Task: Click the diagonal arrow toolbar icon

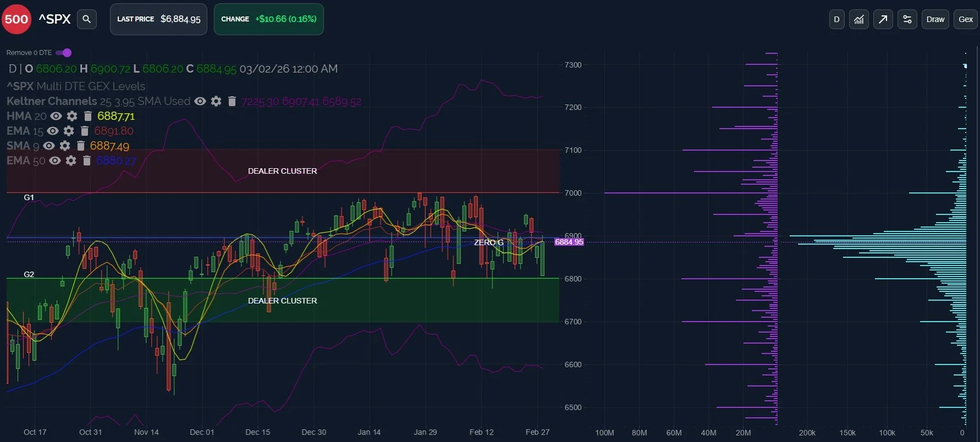Action: pos(883,19)
